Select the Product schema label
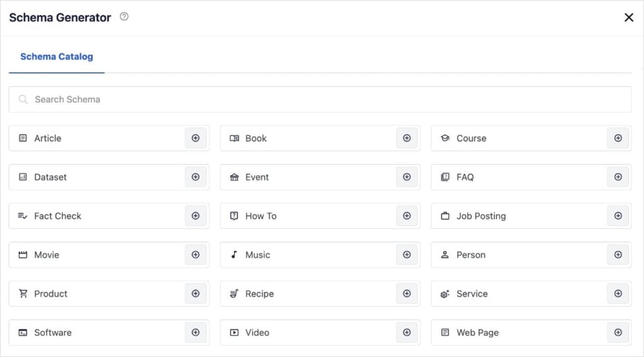Image resolution: width=644 pixels, height=357 pixels. (x=50, y=294)
